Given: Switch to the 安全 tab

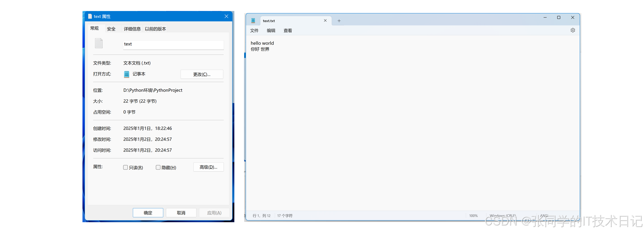Looking at the screenshot, I should tap(111, 29).
